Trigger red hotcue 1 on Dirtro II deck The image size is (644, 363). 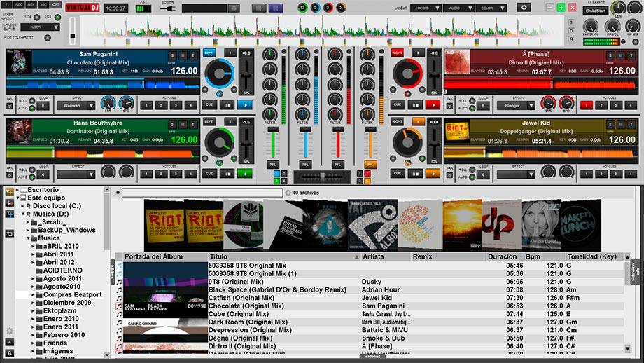click(587, 106)
